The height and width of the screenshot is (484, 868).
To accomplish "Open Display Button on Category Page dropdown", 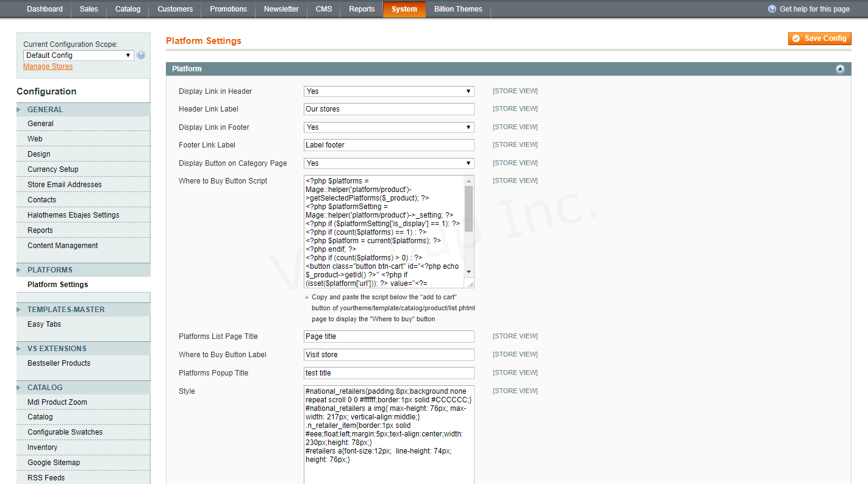I will pyautogui.click(x=389, y=163).
